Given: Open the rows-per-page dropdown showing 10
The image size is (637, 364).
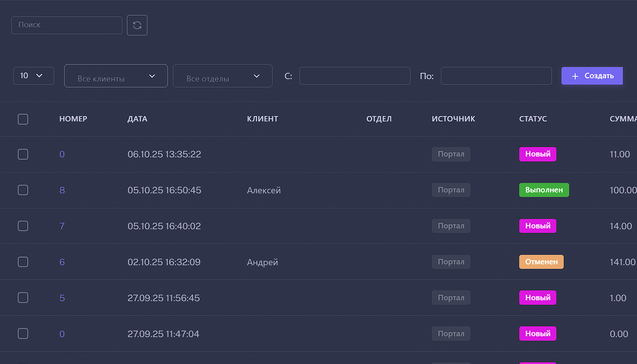Looking at the screenshot, I should tap(34, 76).
